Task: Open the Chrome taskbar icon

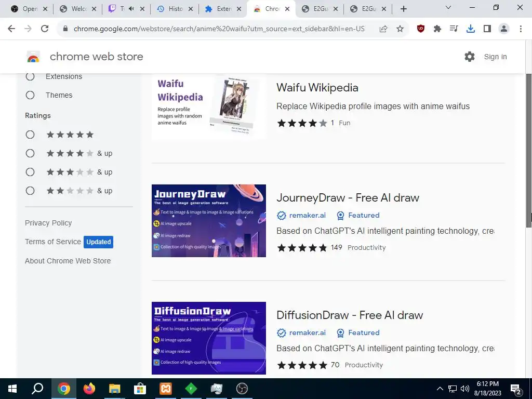Action: pyautogui.click(x=63, y=389)
